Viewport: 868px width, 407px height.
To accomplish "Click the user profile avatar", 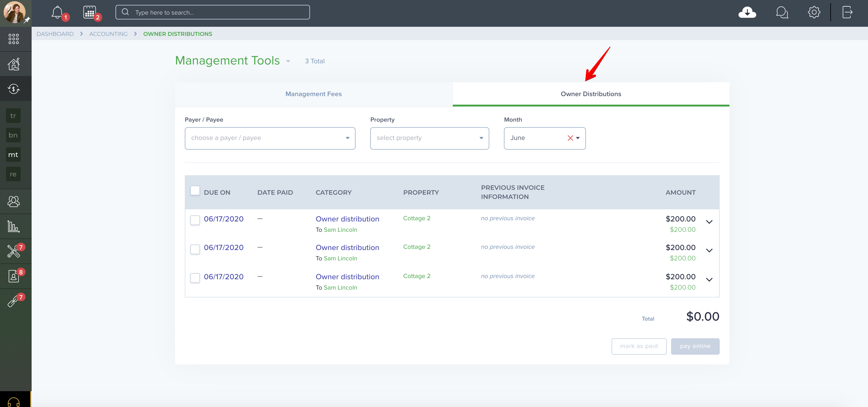I will [x=14, y=12].
